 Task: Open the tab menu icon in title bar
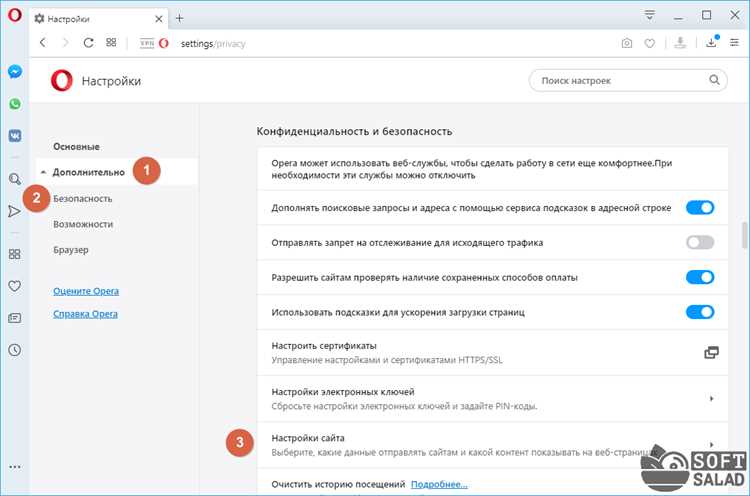[650, 15]
